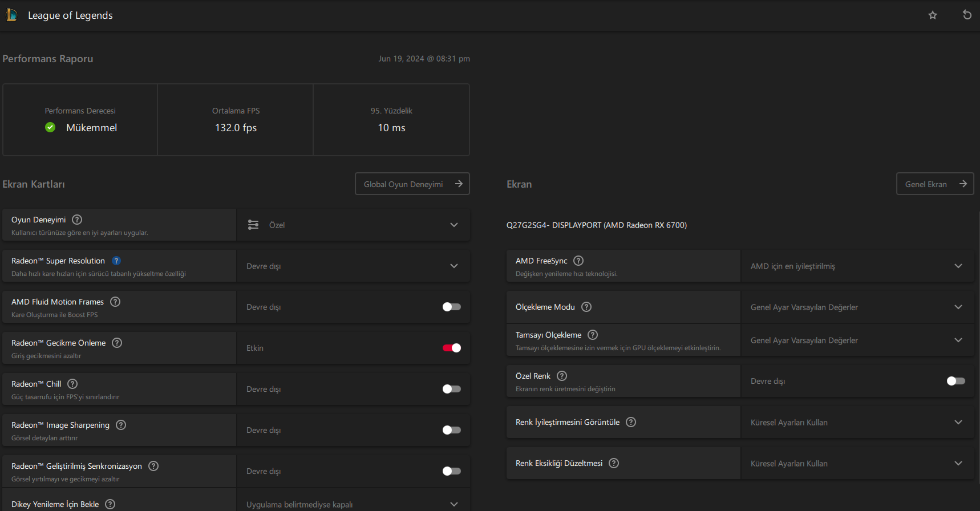
Task: Open help icon for Radeon Super Resolution
Action: 116,261
